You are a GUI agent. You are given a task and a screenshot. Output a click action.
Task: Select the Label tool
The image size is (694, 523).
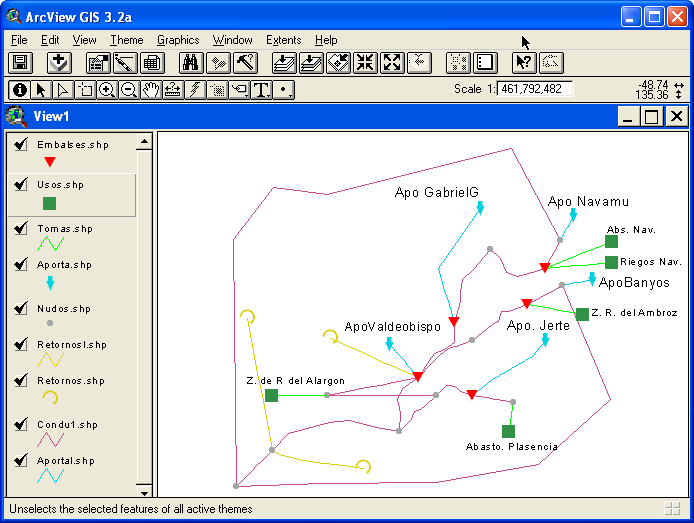(239, 90)
